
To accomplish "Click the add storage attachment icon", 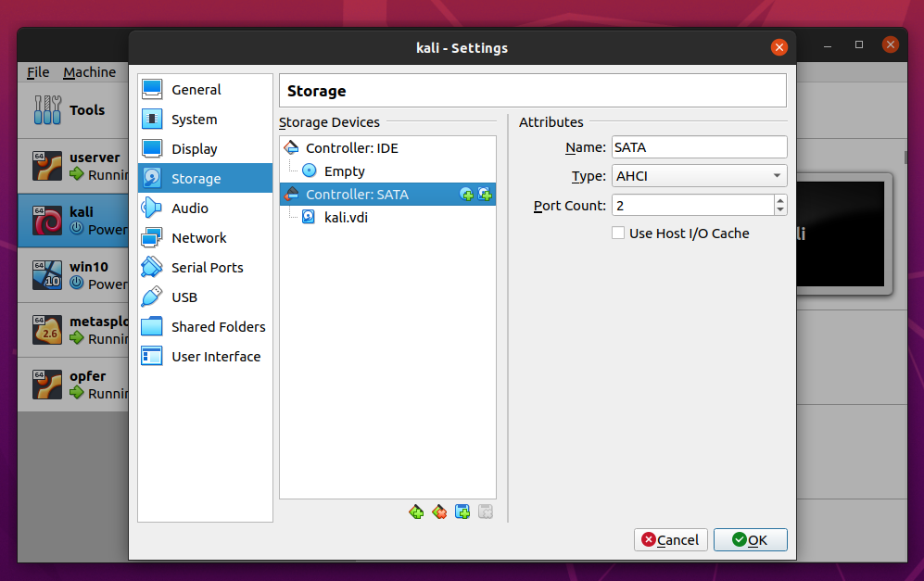I will click(462, 512).
